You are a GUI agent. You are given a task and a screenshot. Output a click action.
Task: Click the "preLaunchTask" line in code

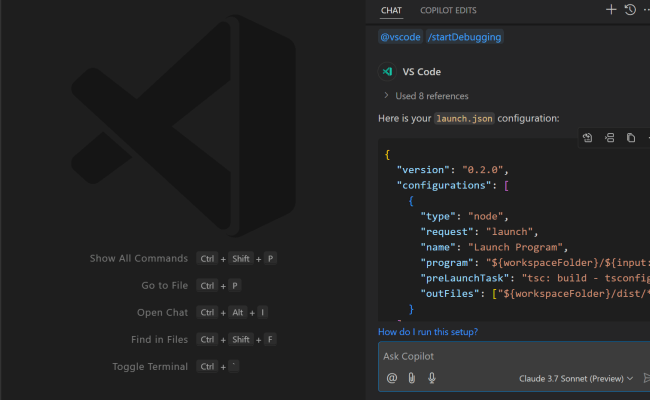point(535,278)
